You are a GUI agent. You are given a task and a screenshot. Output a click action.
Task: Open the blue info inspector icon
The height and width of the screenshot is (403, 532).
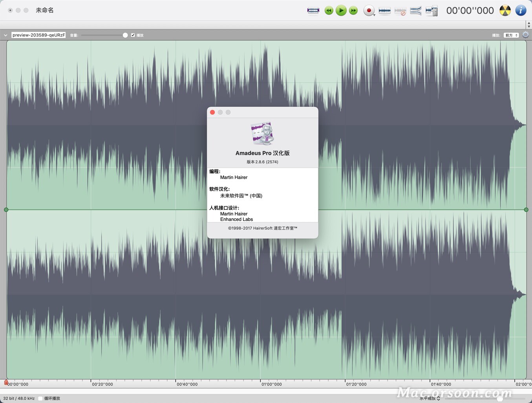pos(521,11)
